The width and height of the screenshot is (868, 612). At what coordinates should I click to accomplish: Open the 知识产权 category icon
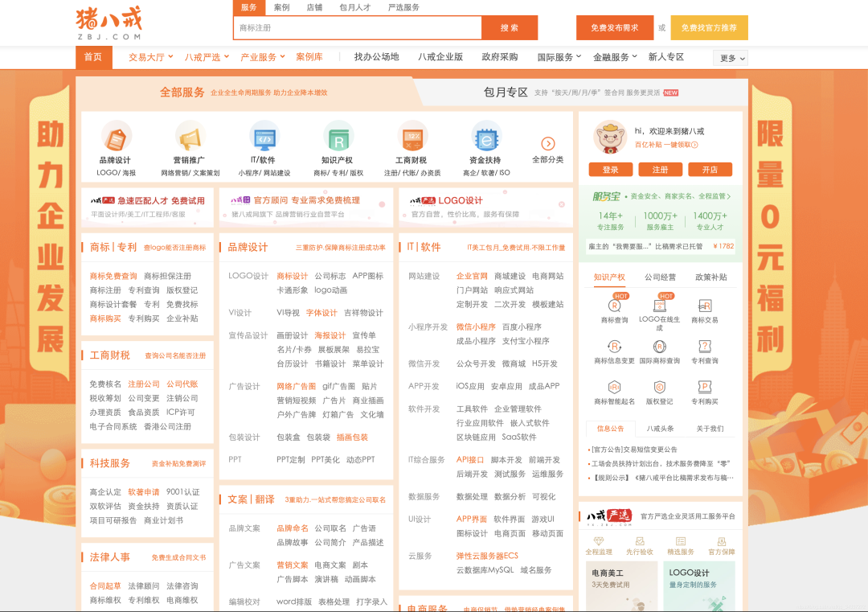338,136
